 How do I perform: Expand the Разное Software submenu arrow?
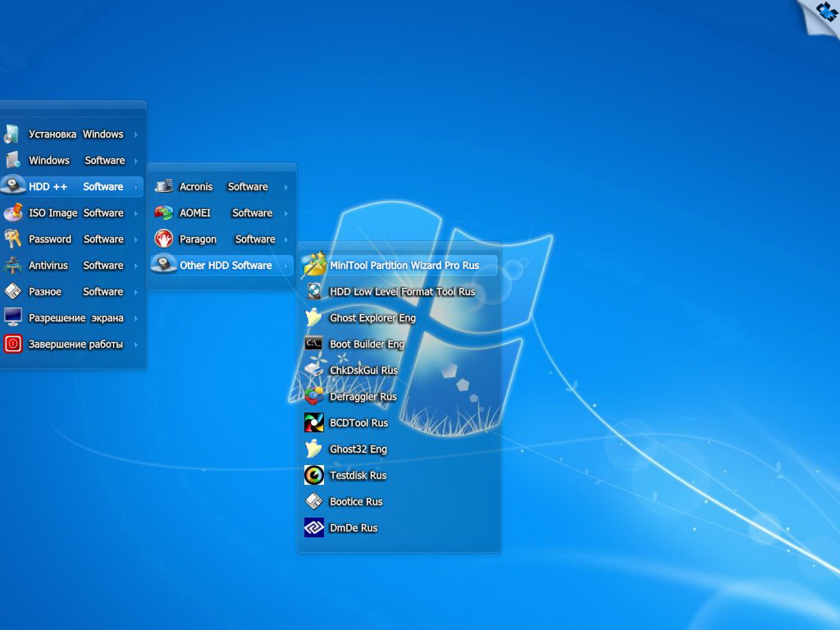tap(136, 292)
